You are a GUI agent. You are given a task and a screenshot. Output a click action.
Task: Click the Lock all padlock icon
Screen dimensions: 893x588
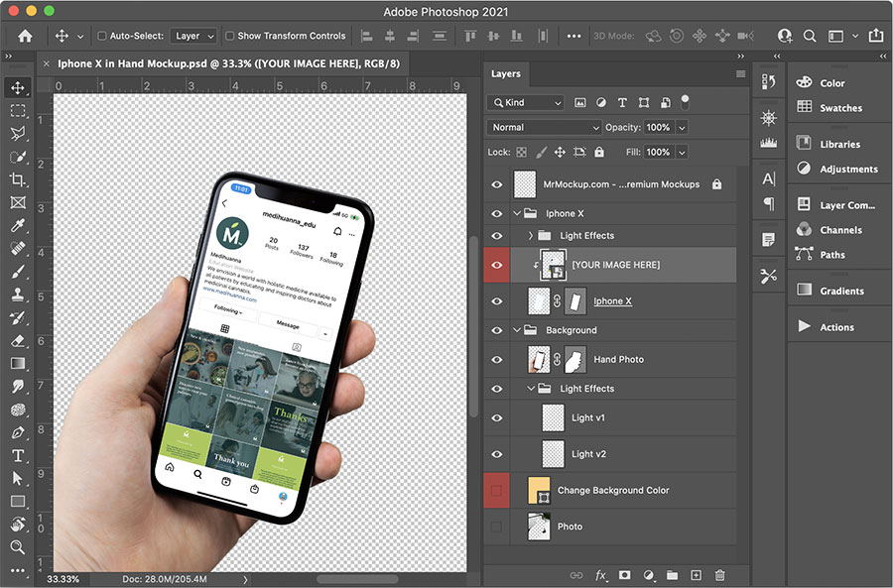pyautogui.click(x=599, y=152)
